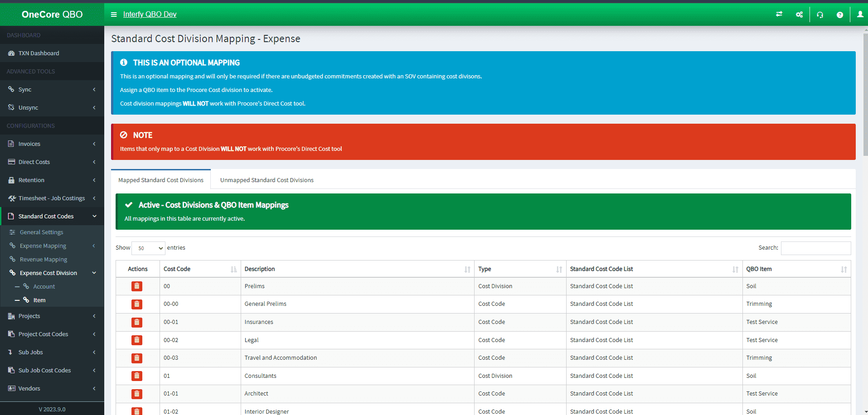Open TXN Dashboard from sidebar

tap(39, 53)
